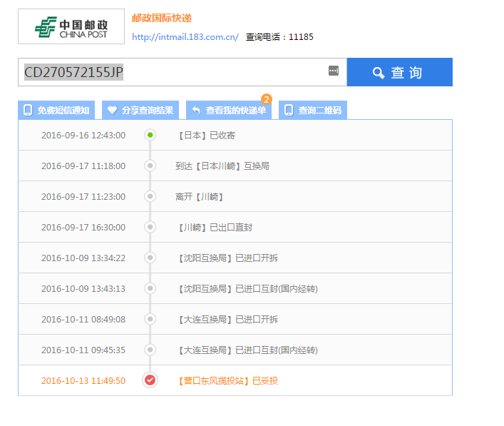Click the marker for 2016-09-17 16:30:00
The height and width of the screenshot is (426, 504).
(150, 227)
